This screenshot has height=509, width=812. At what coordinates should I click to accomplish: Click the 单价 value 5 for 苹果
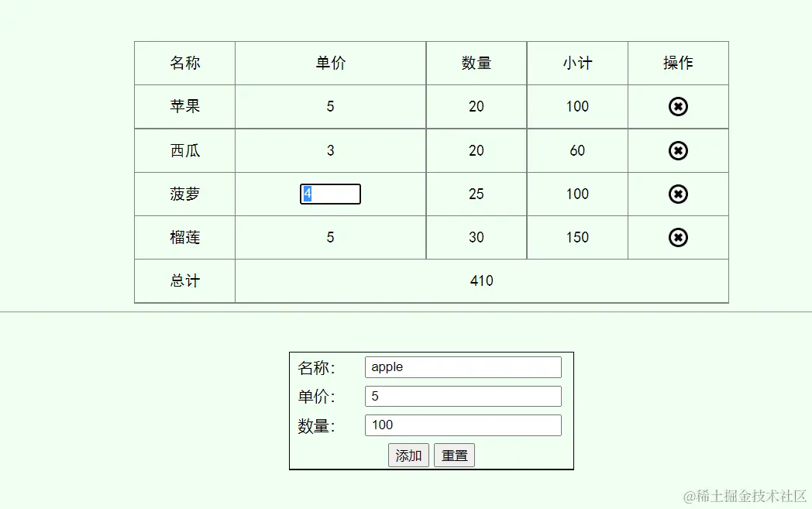(331, 106)
